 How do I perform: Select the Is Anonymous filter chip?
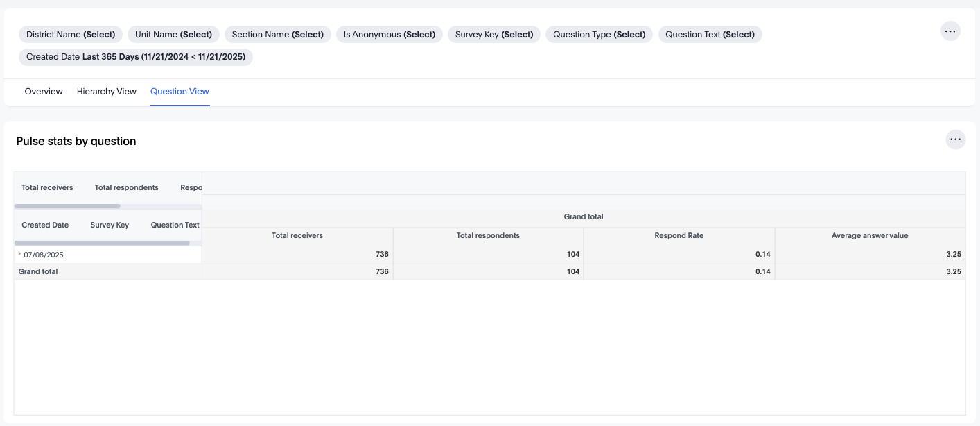pyautogui.click(x=389, y=34)
